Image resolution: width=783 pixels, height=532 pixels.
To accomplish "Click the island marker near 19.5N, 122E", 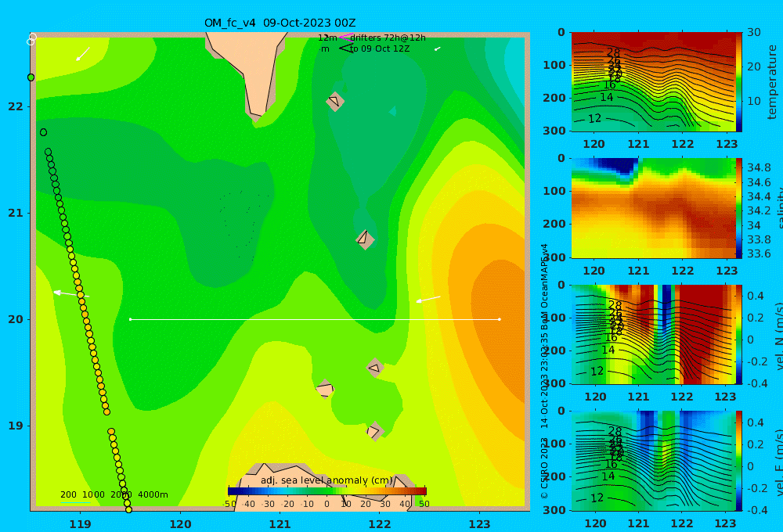I will [375, 368].
